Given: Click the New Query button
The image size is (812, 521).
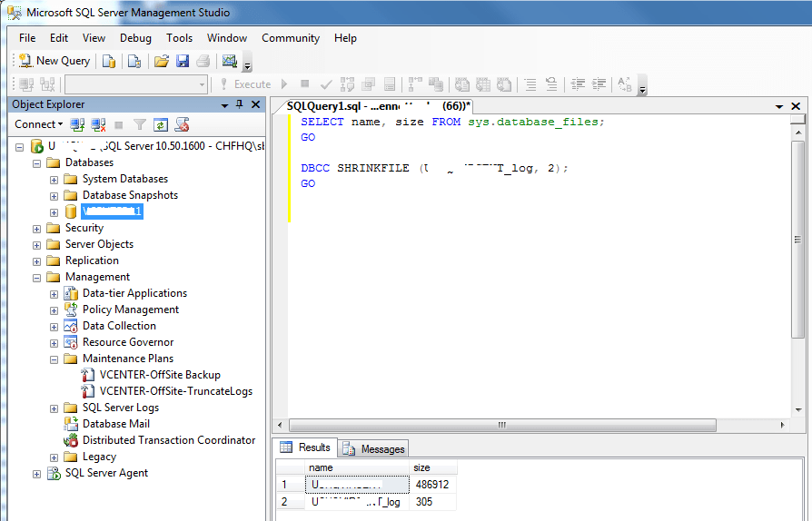Looking at the screenshot, I should click(x=54, y=61).
